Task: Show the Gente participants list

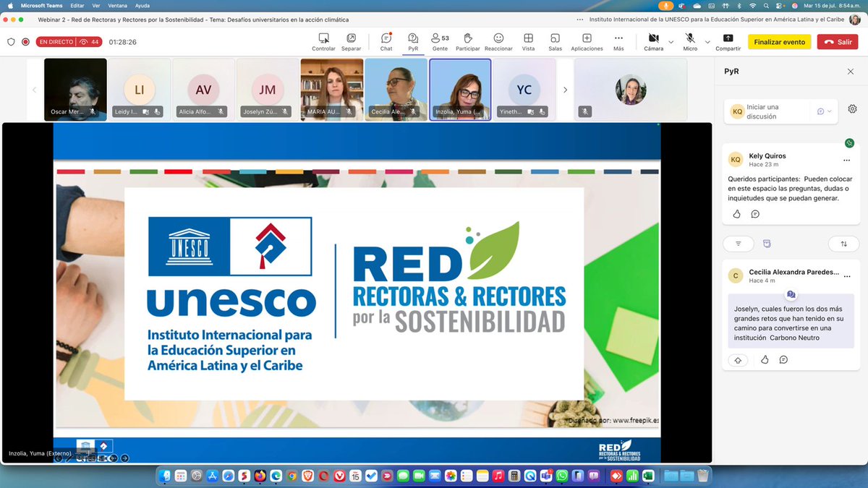Action: coord(440,42)
